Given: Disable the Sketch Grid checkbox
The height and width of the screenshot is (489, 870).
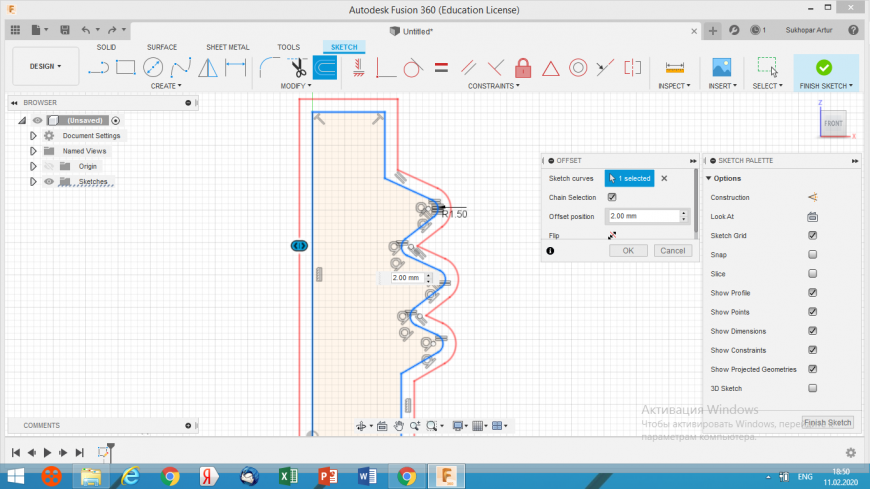Looking at the screenshot, I should click(812, 235).
